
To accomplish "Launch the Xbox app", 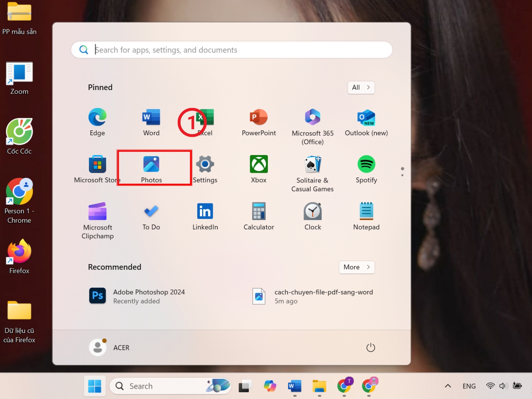I will point(259,169).
